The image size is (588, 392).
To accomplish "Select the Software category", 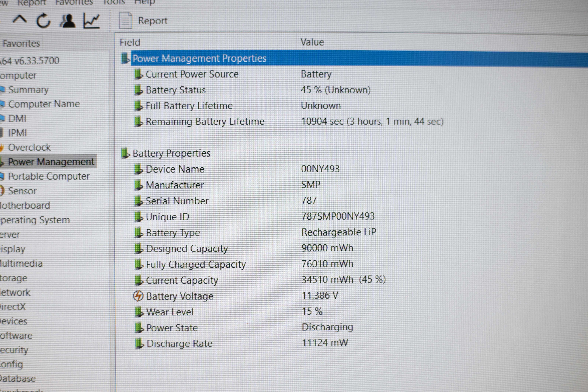I will 16,336.
